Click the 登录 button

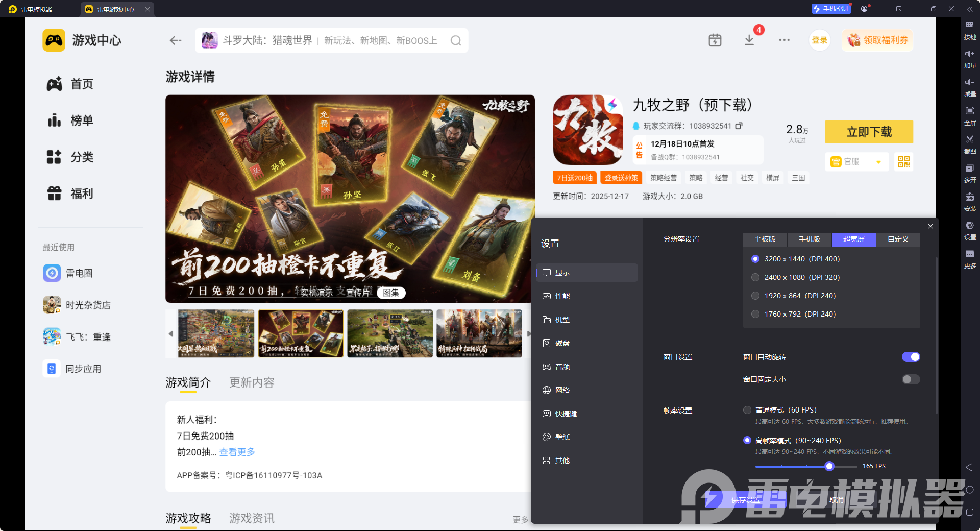point(819,40)
